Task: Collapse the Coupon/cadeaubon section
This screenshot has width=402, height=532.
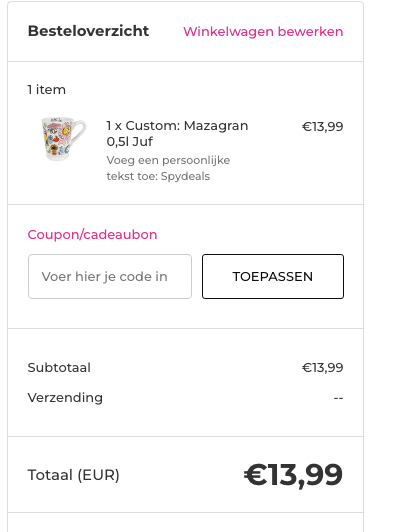Action: [x=92, y=234]
